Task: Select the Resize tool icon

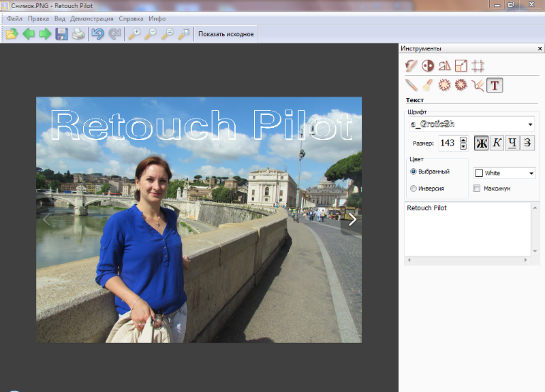Action: (x=461, y=66)
